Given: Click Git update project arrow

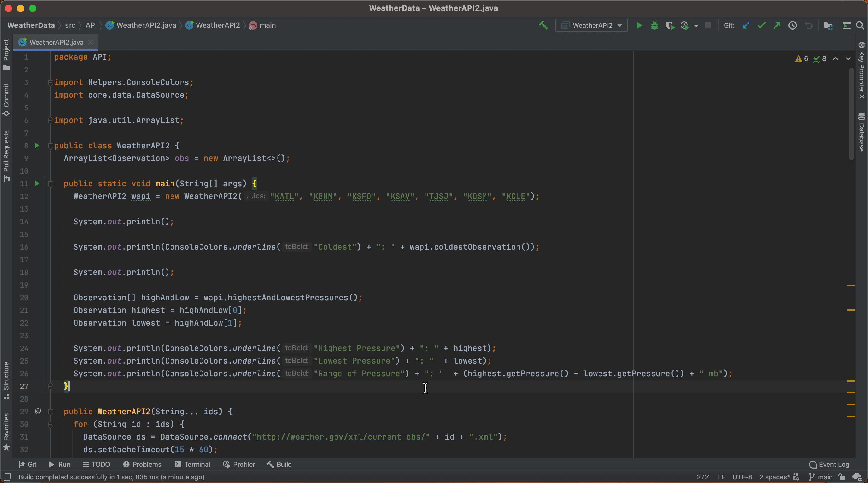Looking at the screenshot, I should coord(745,26).
